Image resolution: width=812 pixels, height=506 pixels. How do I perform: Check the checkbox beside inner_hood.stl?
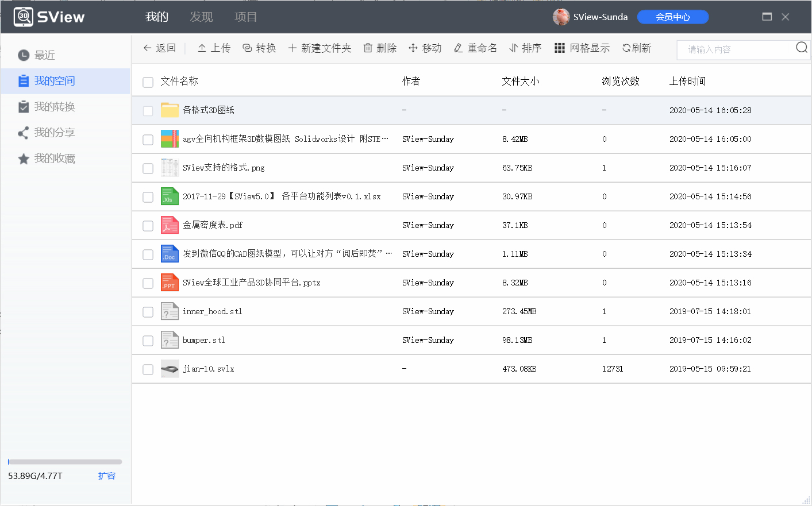(148, 311)
